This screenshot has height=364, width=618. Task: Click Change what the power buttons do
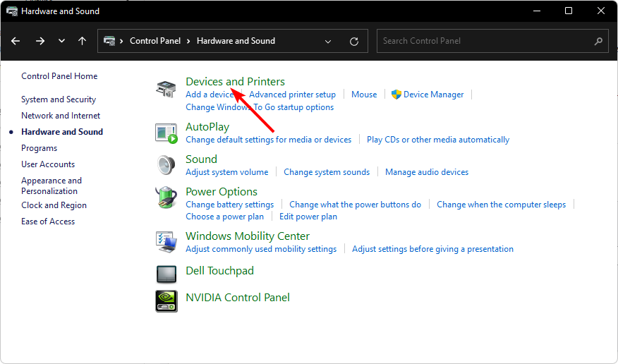coord(355,205)
